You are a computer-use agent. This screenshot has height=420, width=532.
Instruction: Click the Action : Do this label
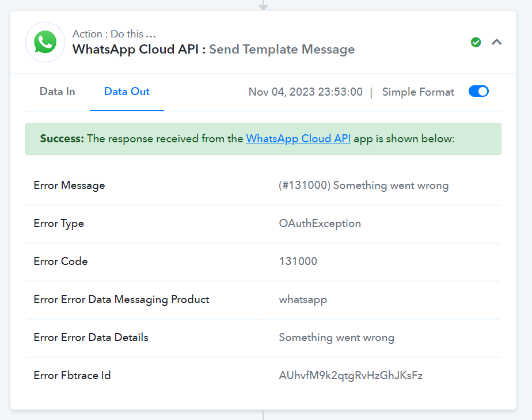pyautogui.click(x=114, y=34)
